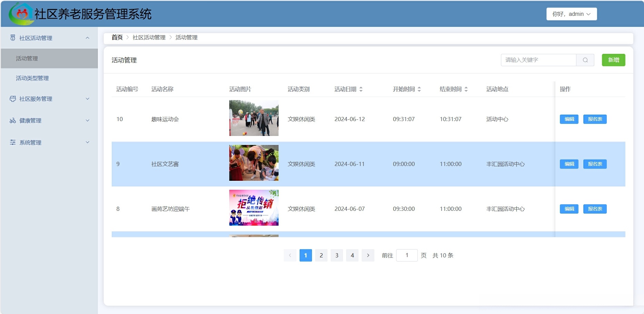Click the green 新增 button
Viewport: 644px width, 314px height.
(613, 60)
